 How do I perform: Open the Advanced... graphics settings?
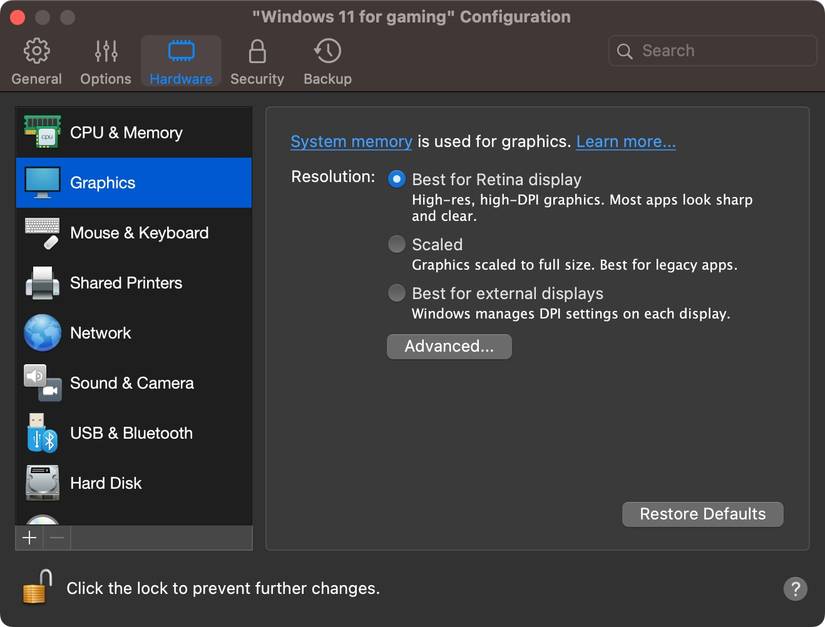[449, 346]
